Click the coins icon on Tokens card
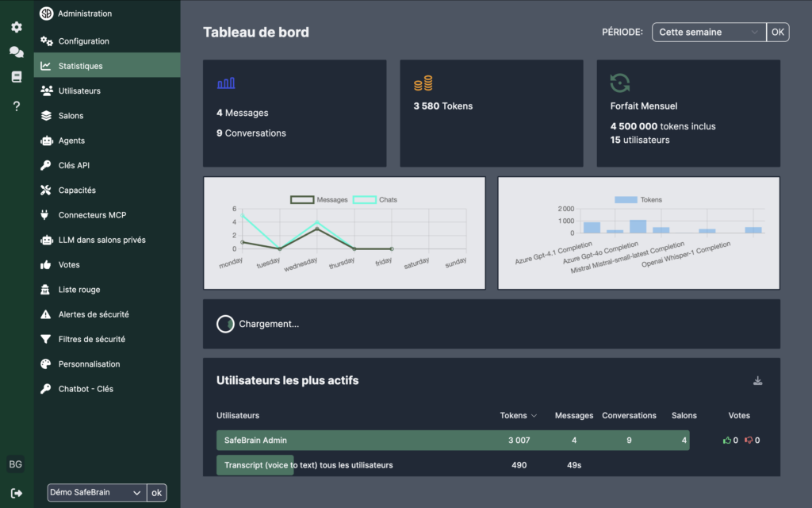Image resolution: width=812 pixels, height=508 pixels. tap(423, 83)
